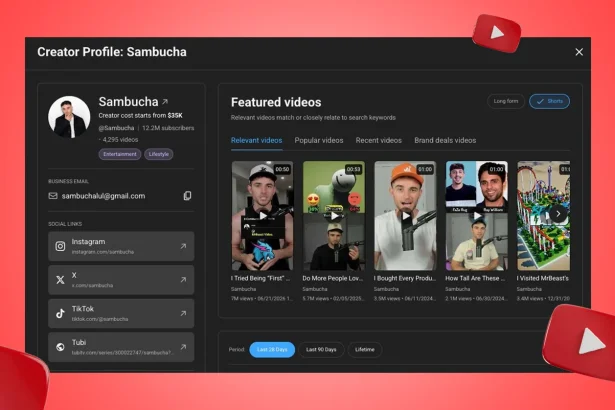Open TikTok link arrow
The width and height of the screenshot is (615, 410).
183,313
